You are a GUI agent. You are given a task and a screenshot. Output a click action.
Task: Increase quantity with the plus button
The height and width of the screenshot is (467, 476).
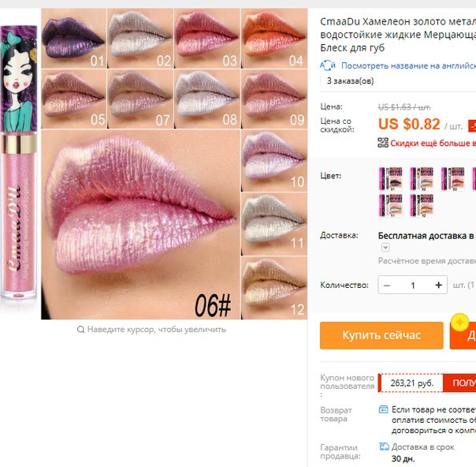pyautogui.click(x=438, y=285)
